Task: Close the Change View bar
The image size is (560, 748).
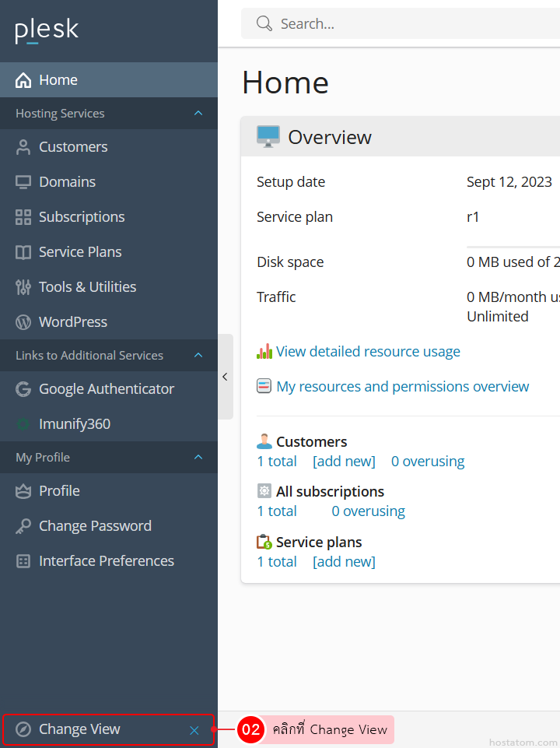Action: point(194,730)
